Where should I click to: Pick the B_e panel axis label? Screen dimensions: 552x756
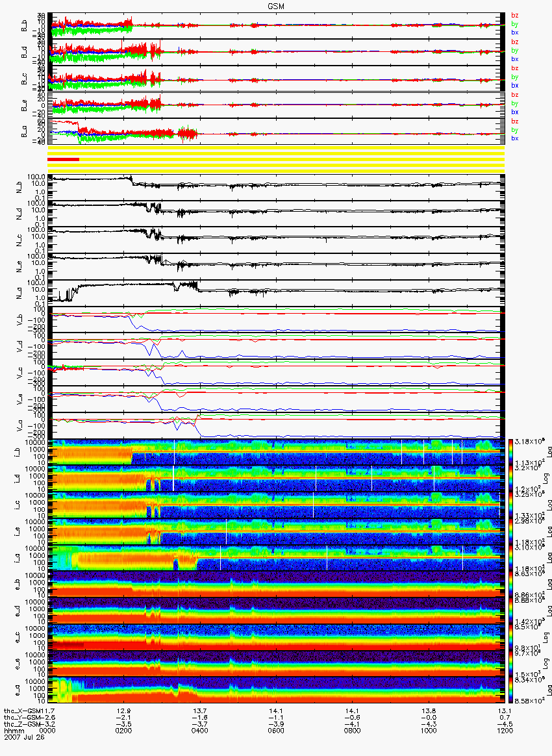point(23,106)
